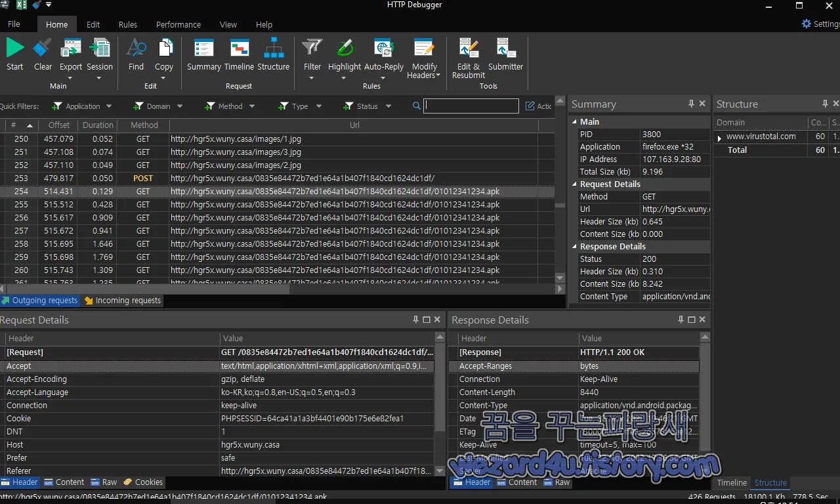Viewport: 840px width, 504px height.
Task: Open the Help ribbon tab
Action: coord(264,24)
